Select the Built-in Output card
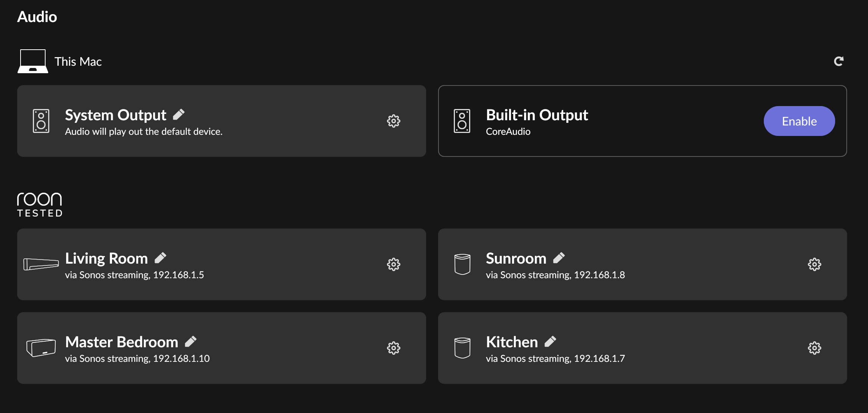The height and width of the screenshot is (413, 868). 642,121
